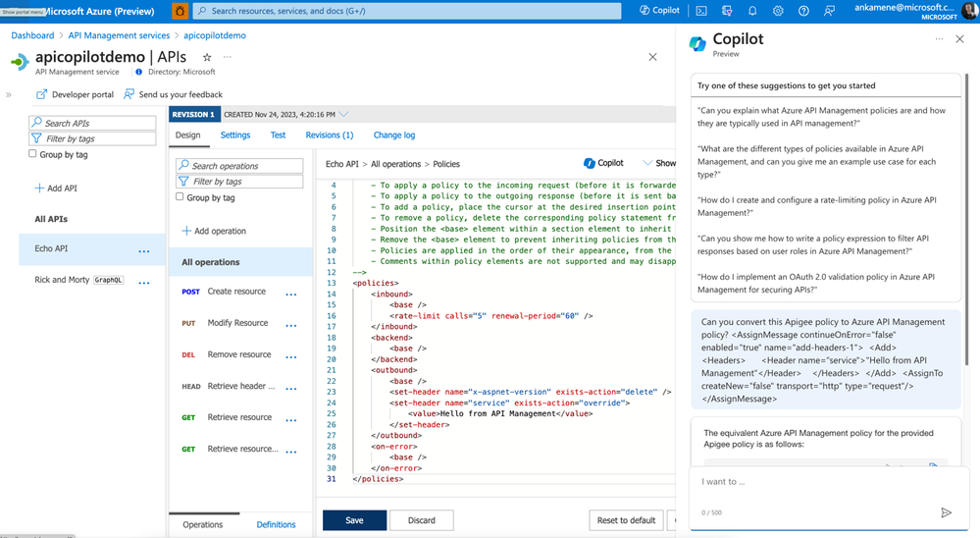Close the APIs blade

tap(652, 57)
